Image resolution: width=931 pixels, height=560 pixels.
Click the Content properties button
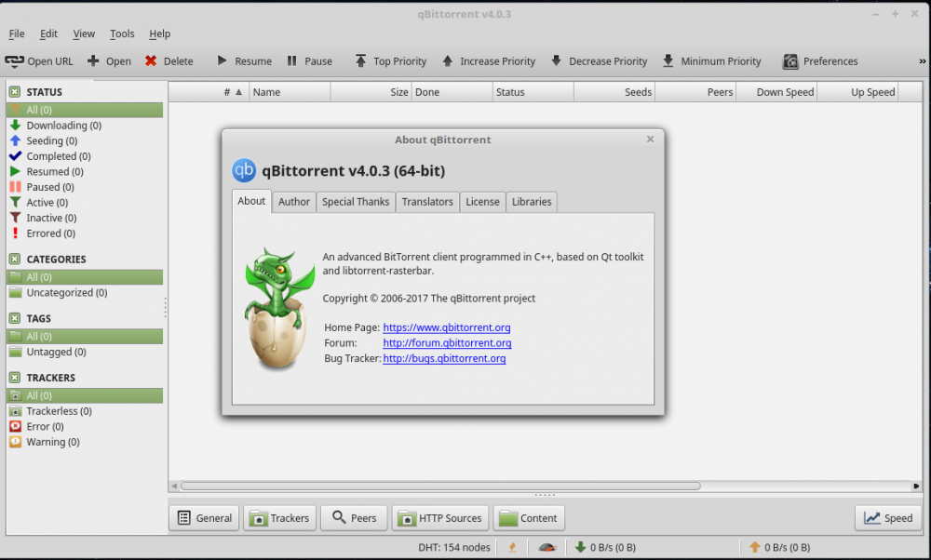click(529, 518)
